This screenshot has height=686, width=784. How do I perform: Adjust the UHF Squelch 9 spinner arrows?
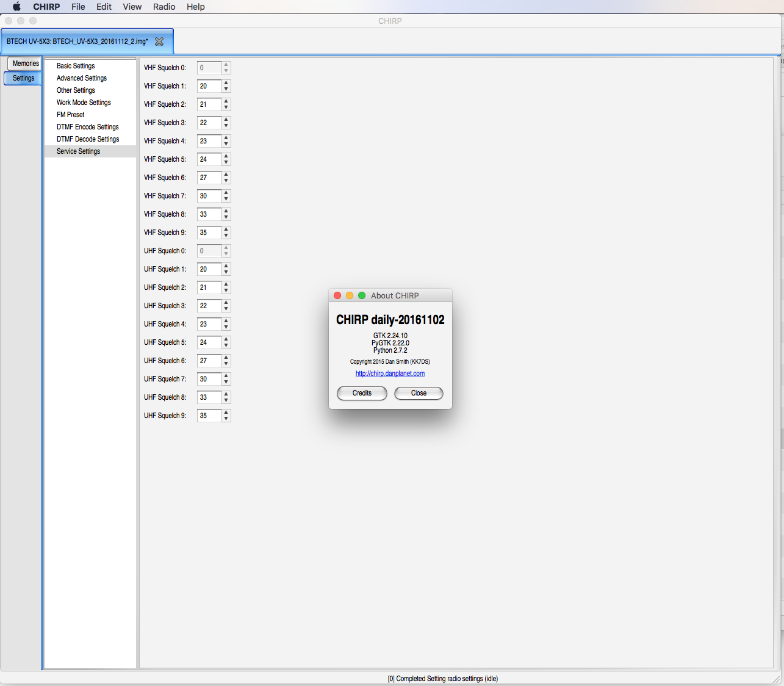[226, 416]
